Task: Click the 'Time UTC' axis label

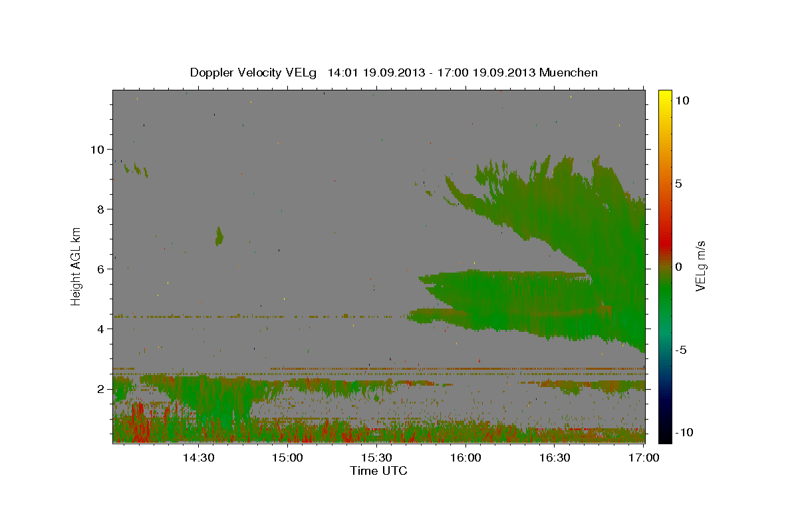Action: (378, 471)
